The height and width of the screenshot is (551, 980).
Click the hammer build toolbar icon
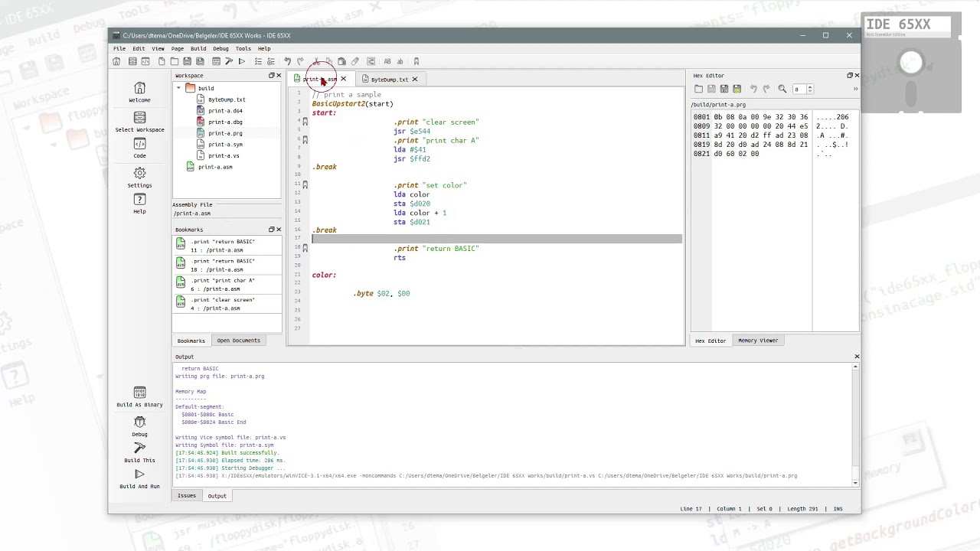228,61
